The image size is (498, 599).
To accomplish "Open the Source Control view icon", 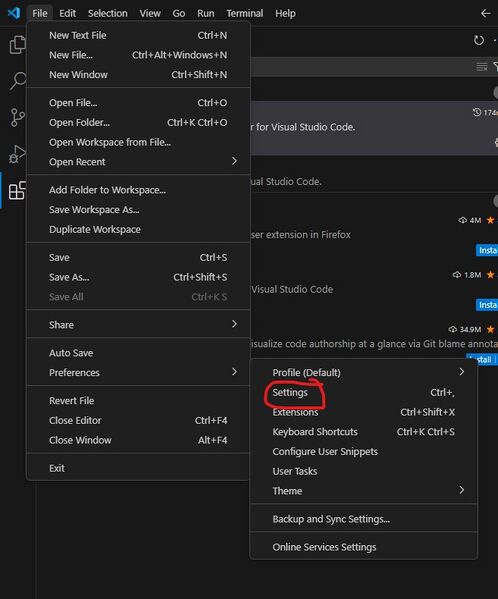I will click(18, 117).
